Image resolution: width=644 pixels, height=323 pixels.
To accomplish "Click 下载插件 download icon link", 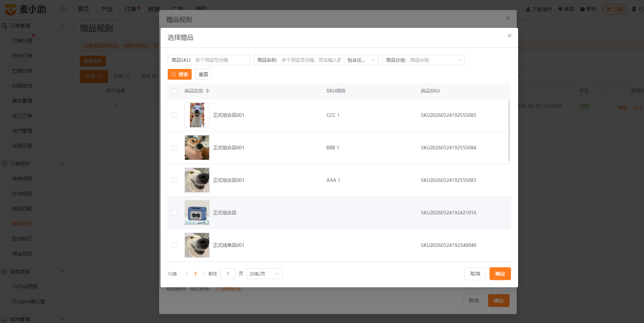I will pyautogui.click(x=539, y=9).
